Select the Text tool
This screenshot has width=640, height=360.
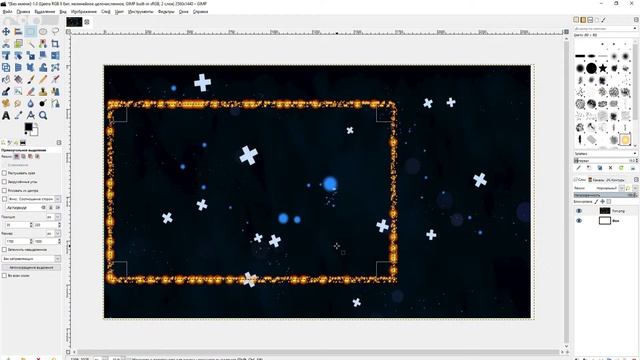[x=6, y=116]
